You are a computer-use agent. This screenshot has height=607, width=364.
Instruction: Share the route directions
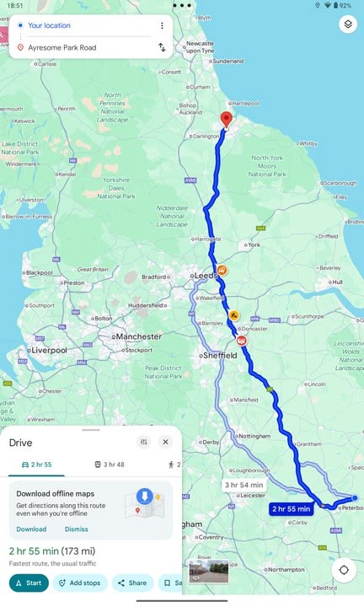point(132,583)
